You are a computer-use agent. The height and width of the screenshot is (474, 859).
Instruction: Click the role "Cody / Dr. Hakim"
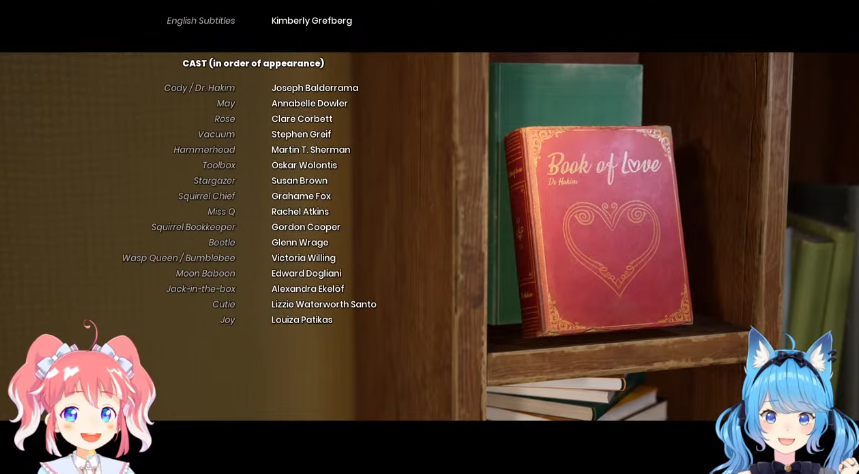click(x=199, y=88)
